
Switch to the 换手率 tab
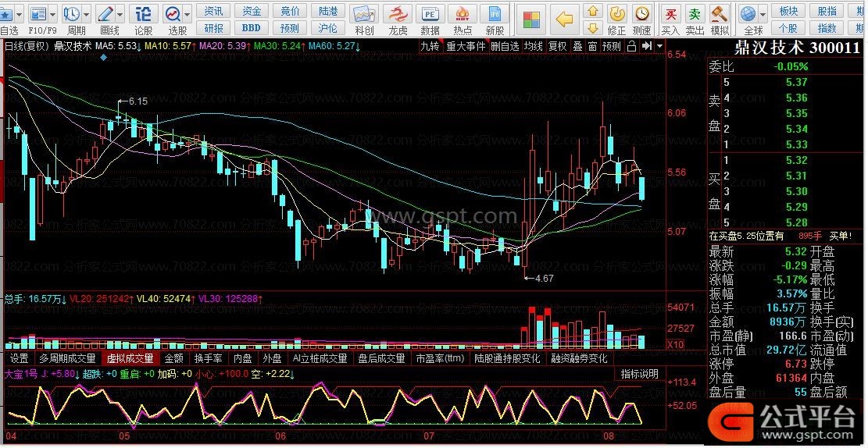pos(208,358)
